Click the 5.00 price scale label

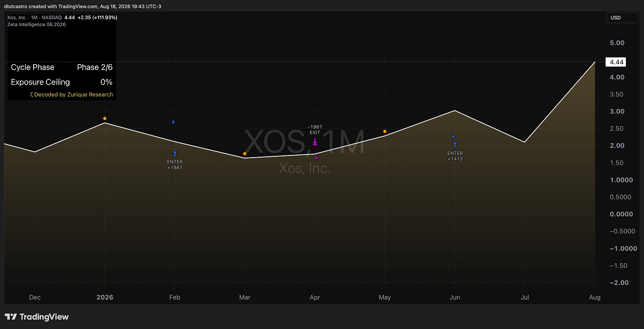click(x=617, y=43)
